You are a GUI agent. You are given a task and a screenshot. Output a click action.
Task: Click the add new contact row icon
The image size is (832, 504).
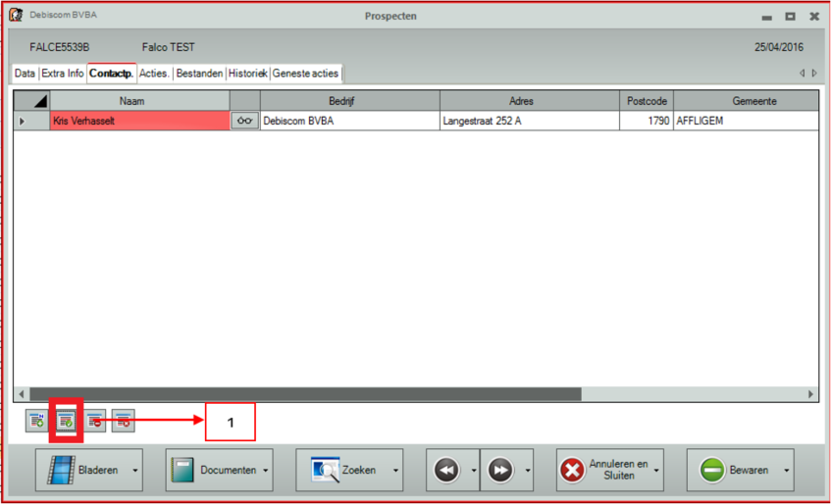click(37, 421)
